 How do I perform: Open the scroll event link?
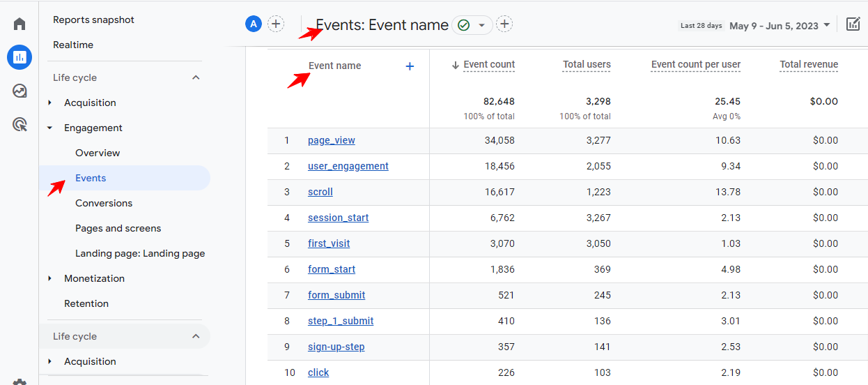coord(320,192)
